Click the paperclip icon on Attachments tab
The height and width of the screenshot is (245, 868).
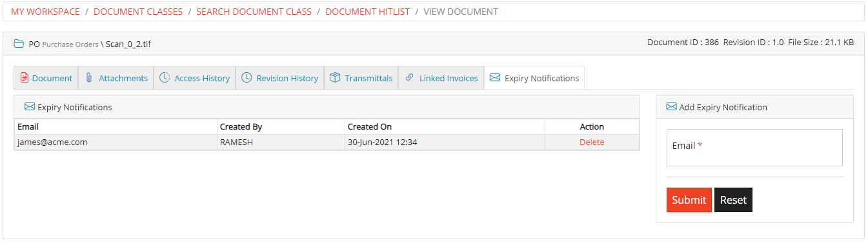pos(89,78)
